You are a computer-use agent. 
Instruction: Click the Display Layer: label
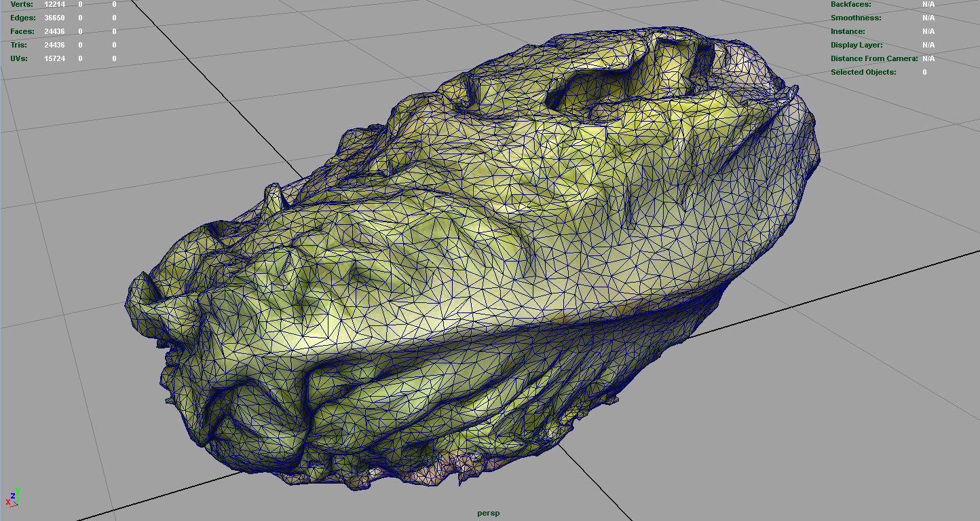[856, 45]
